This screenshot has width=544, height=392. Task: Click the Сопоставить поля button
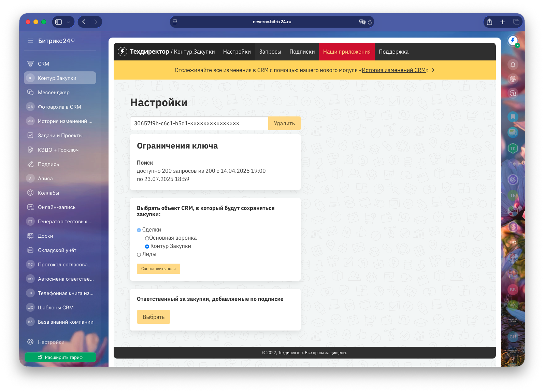(158, 269)
